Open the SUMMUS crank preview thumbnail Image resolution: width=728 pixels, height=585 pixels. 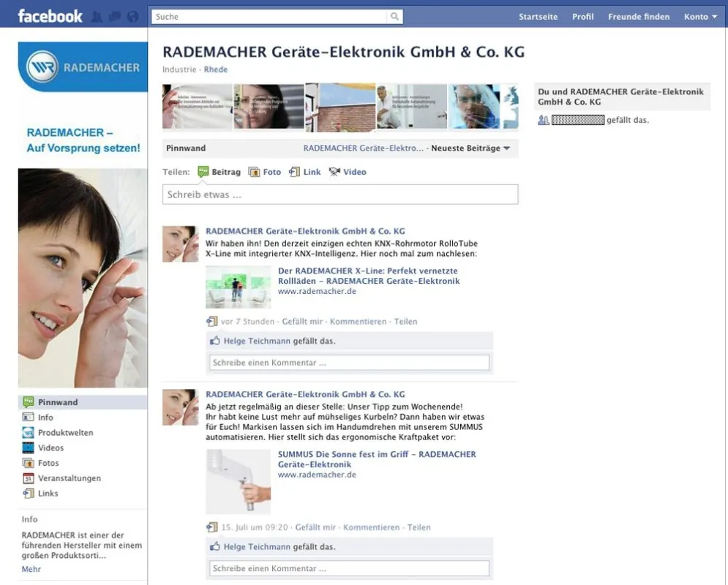pyautogui.click(x=239, y=481)
